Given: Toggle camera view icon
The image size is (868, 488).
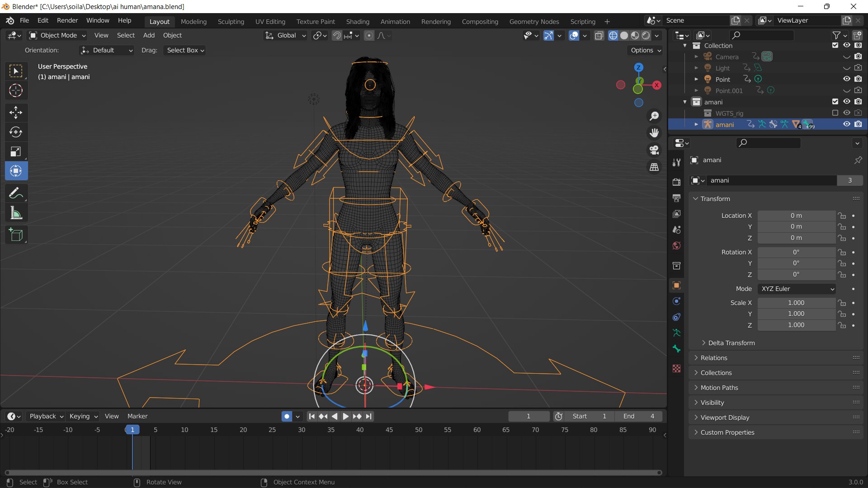Looking at the screenshot, I should (654, 150).
